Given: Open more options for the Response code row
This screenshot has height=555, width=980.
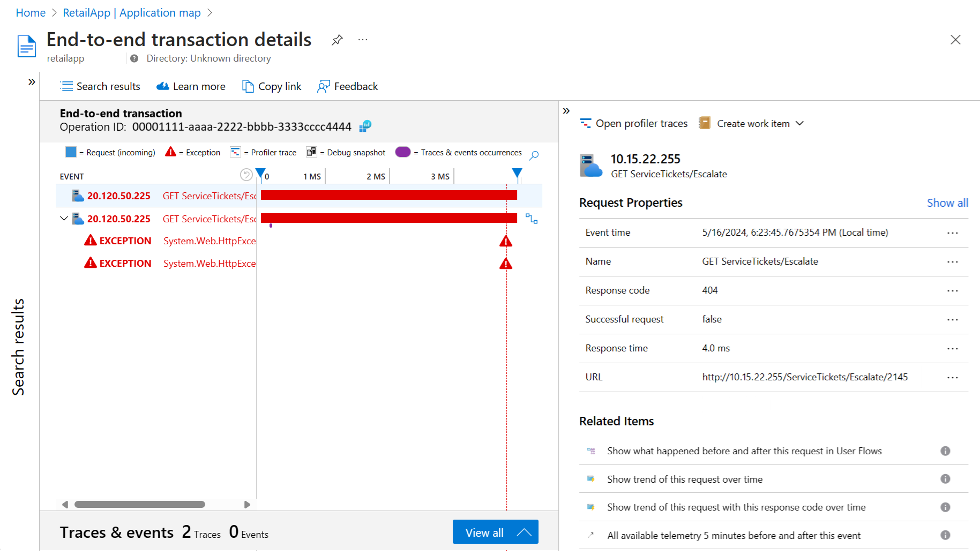Looking at the screenshot, I should click(952, 291).
